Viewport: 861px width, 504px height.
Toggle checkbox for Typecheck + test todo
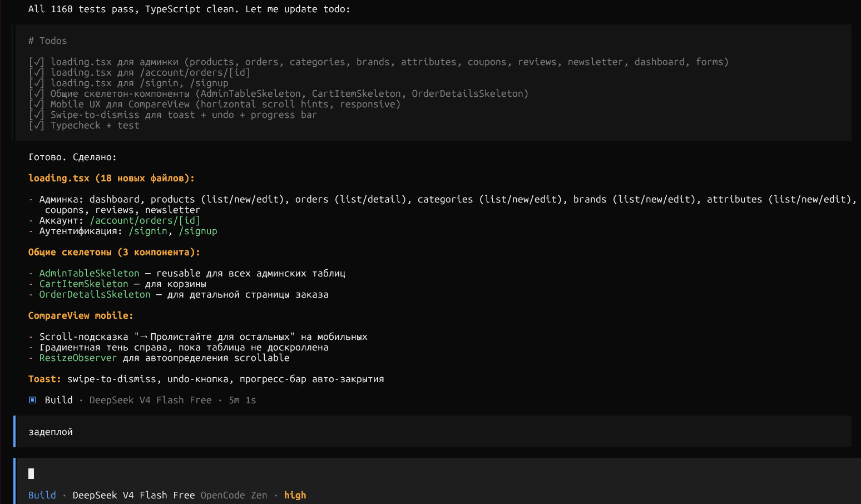37,125
